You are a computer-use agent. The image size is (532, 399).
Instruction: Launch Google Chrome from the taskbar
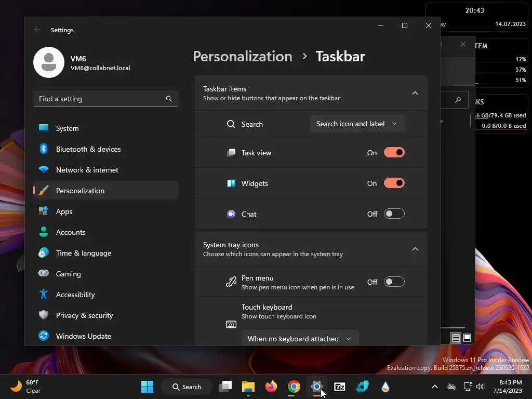[x=294, y=387]
